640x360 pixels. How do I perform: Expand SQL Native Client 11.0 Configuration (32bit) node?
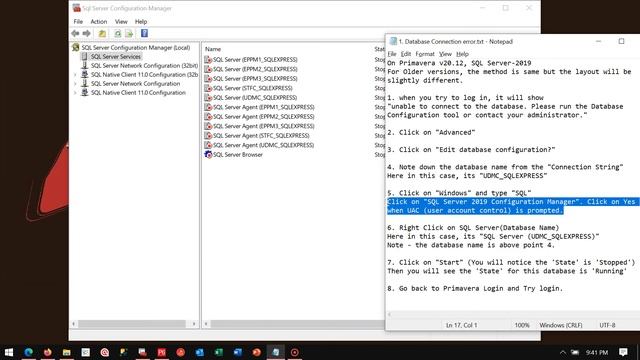(x=75, y=75)
